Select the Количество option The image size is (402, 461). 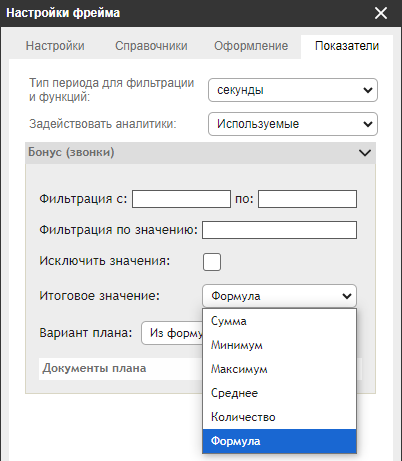[279, 417]
